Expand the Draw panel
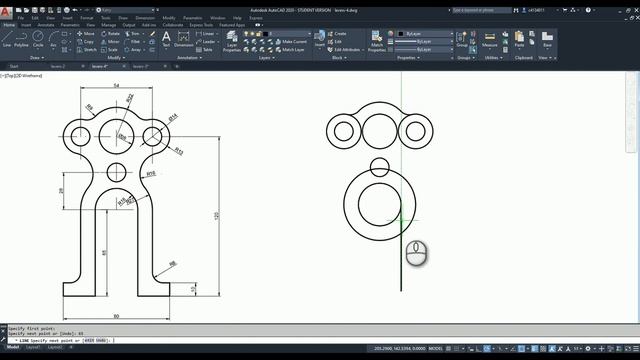This screenshot has width=640, height=360. tap(37, 58)
